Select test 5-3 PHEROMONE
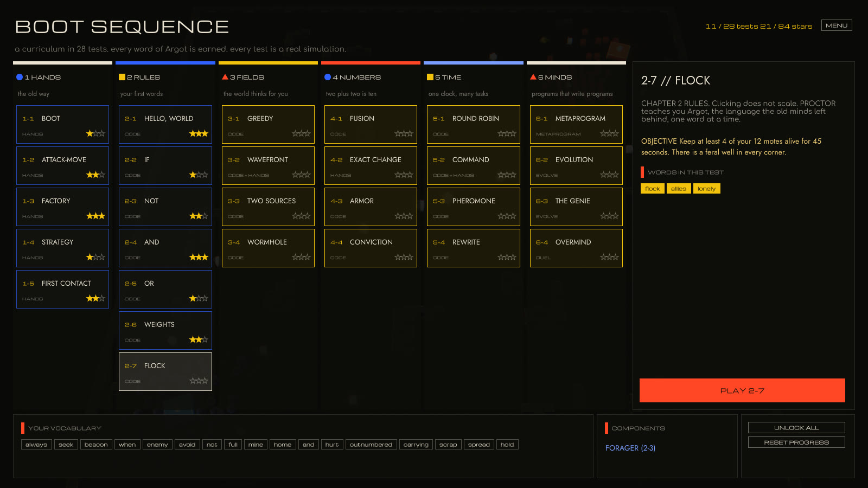 click(x=474, y=207)
